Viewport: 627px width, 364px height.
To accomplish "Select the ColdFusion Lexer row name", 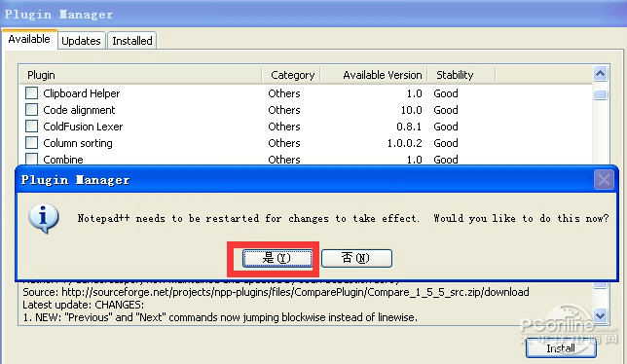I will pyautogui.click(x=83, y=127).
